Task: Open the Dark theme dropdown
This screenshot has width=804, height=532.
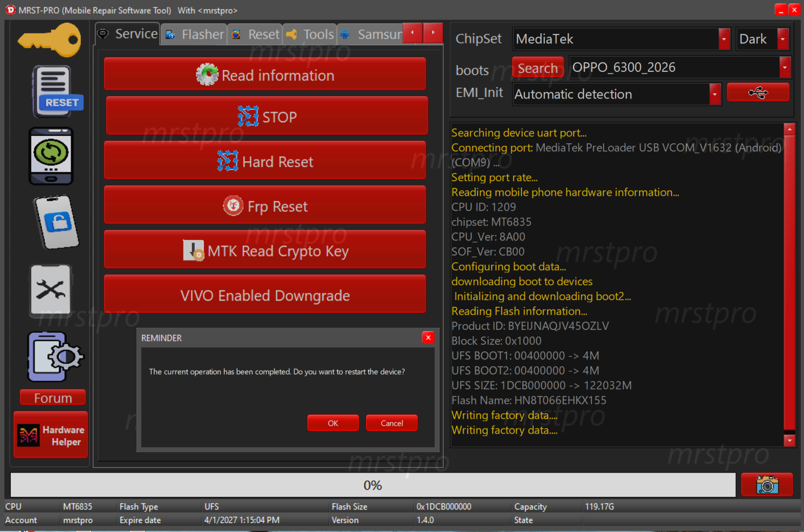Action: [783, 39]
